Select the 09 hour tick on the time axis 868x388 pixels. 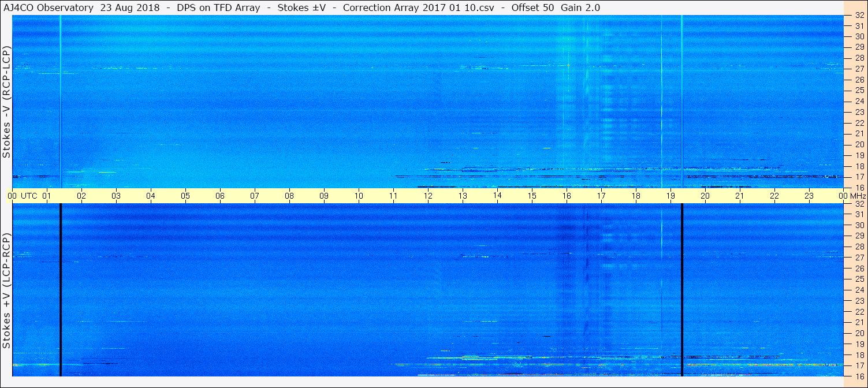click(324, 196)
